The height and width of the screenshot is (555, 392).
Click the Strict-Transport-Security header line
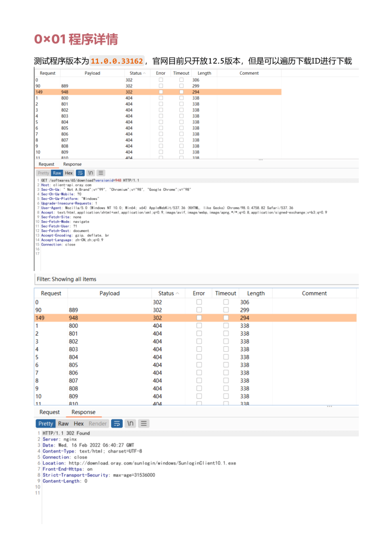pos(99,475)
